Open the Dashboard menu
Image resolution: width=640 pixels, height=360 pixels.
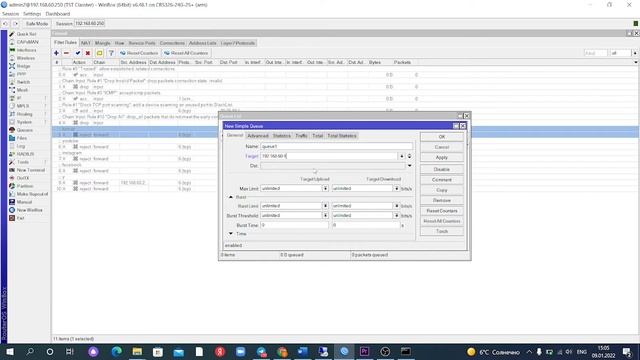coord(58,14)
